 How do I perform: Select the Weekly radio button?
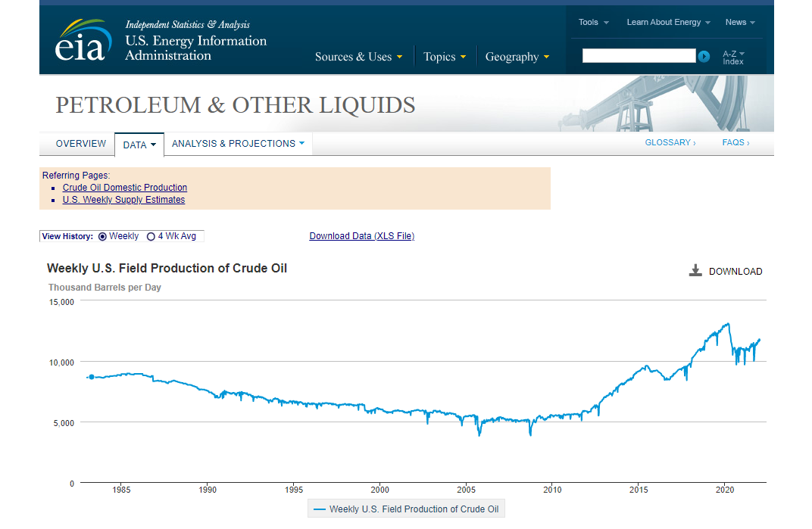(102, 237)
